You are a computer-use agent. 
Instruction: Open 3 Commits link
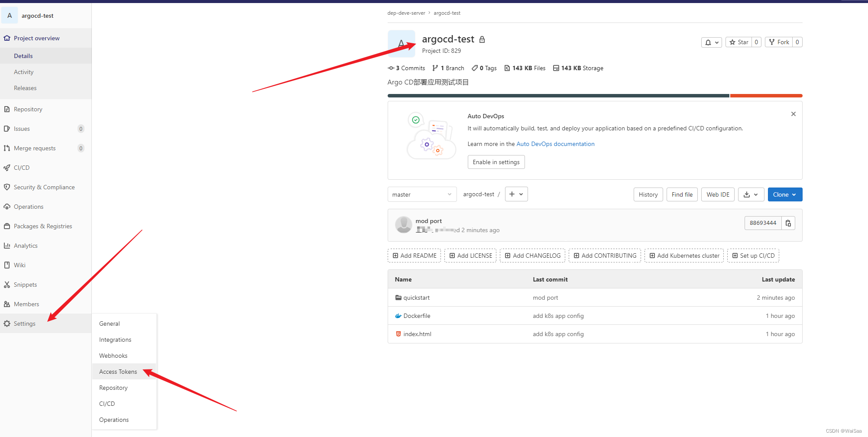point(406,68)
